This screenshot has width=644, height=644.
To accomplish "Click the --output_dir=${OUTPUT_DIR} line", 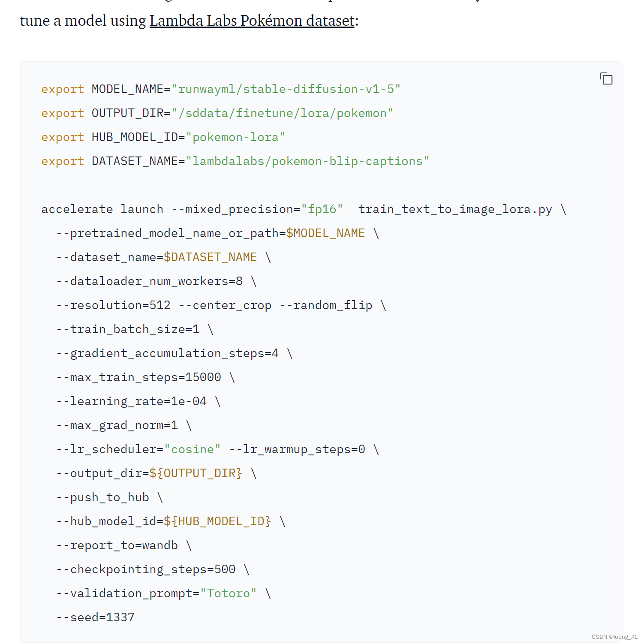I will tap(149, 473).
